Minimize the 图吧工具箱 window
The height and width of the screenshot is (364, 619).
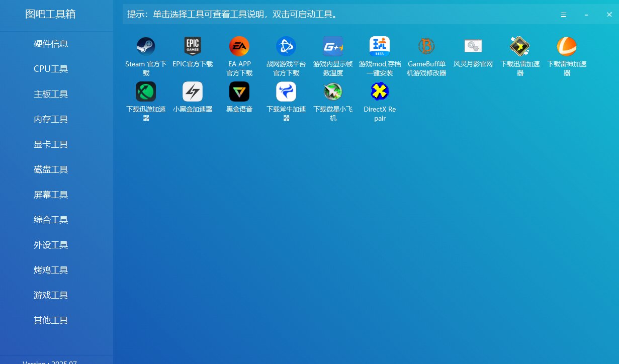pyautogui.click(x=586, y=15)
